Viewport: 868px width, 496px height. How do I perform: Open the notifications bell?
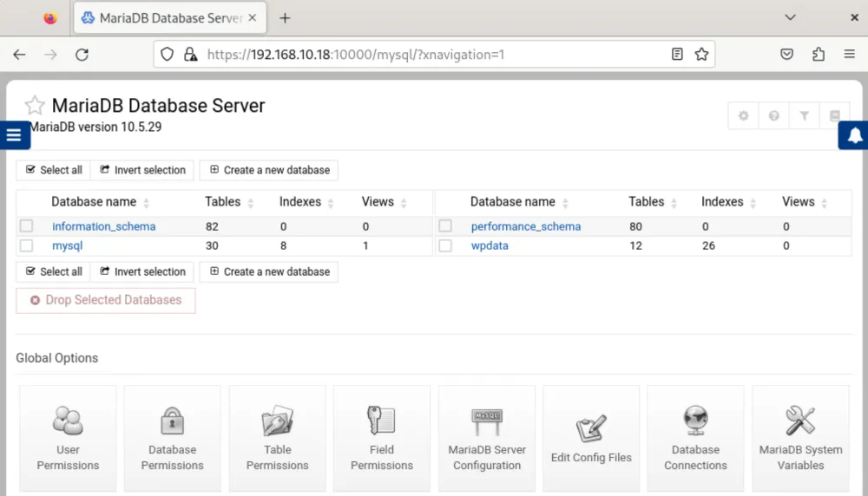click(854, 135)
